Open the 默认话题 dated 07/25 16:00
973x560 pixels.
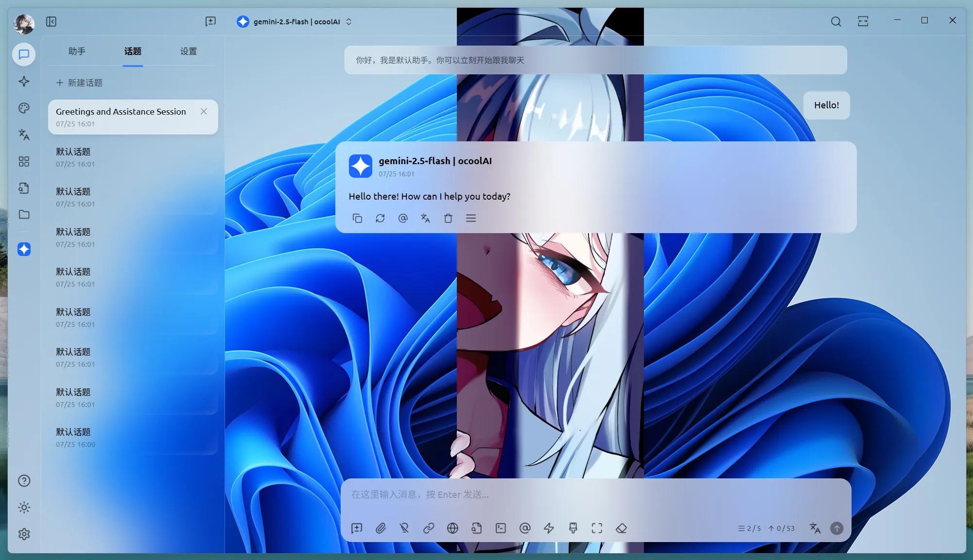pos(133,438)
